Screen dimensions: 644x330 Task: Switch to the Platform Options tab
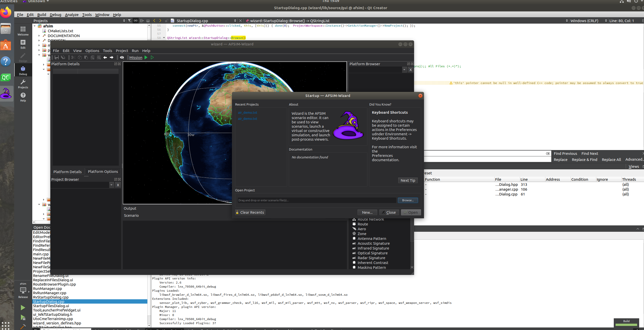103,171
